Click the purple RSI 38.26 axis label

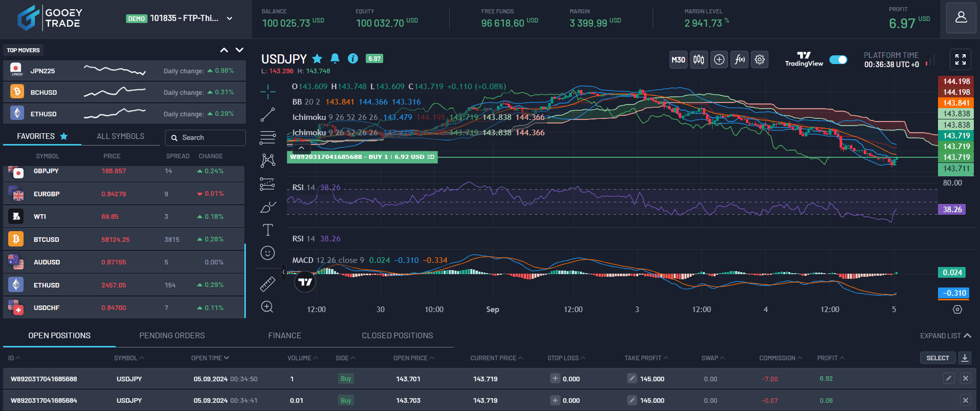pos(952,209)
